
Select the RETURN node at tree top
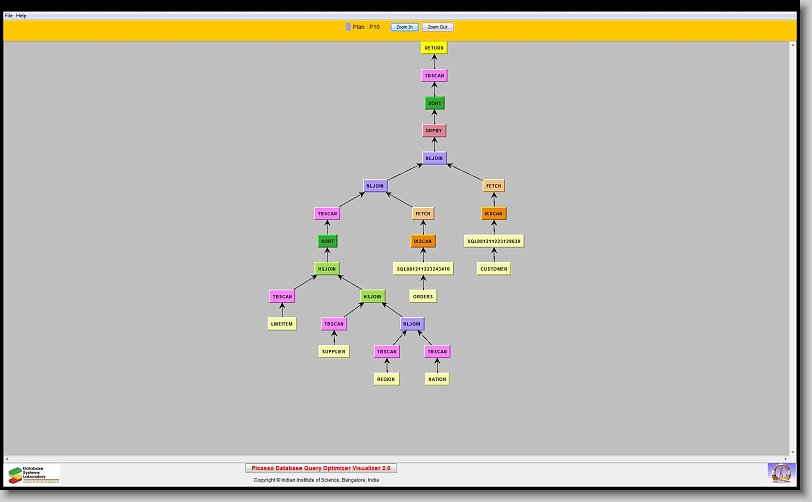point(434,48)
